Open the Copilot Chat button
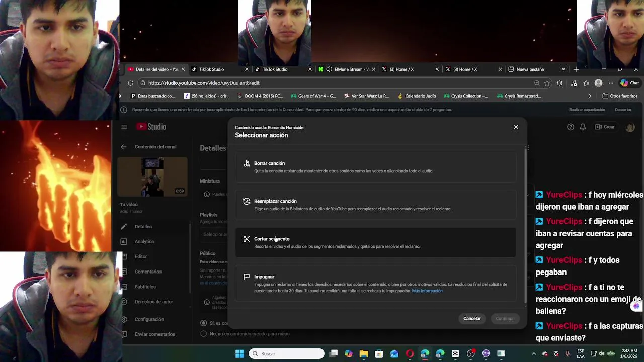 (629, 83)
